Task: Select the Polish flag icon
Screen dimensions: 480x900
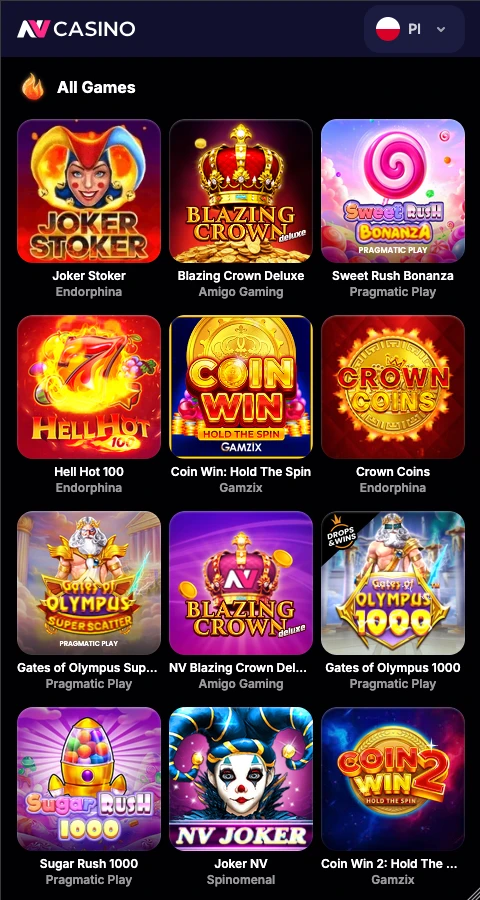Action: pyautogui.click(x=388, y=29)
